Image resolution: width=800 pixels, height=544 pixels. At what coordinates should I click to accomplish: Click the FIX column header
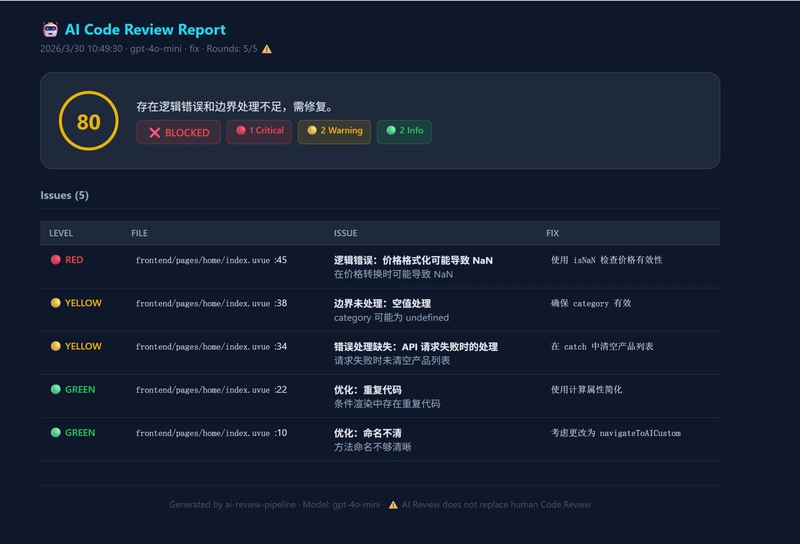553,233
